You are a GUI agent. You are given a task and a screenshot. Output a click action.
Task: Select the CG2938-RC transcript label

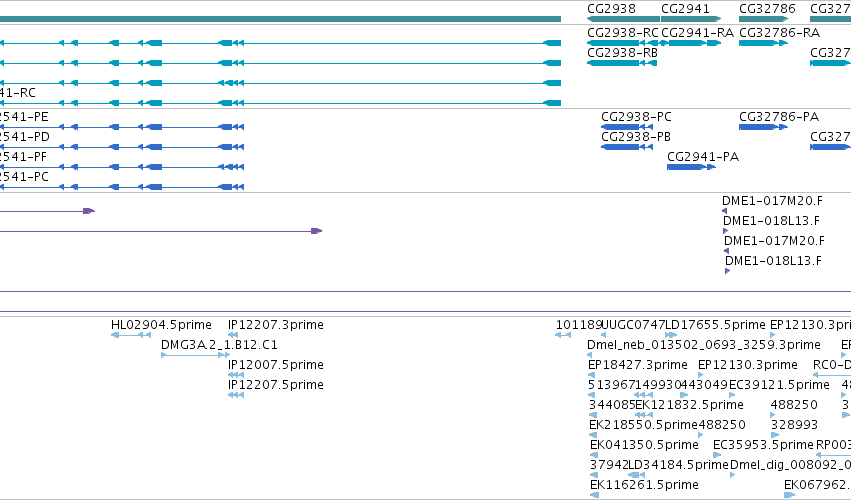[x=623, y=33]
